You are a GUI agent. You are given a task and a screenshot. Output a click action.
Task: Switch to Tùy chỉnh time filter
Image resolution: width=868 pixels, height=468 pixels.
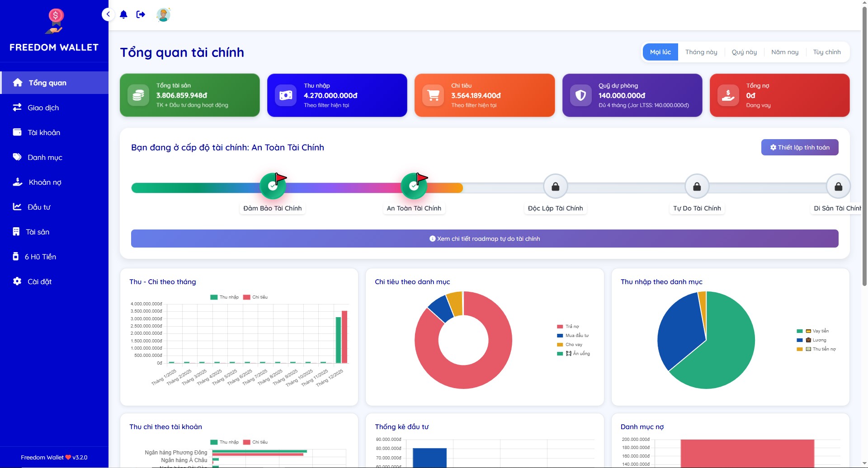point(826,52)
